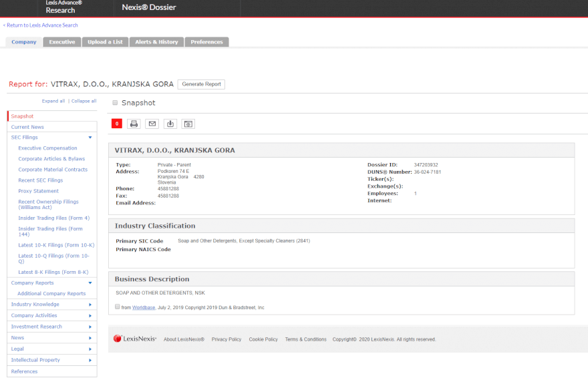Follow the Return to Lexis Advance Search link
The width and height of the screenshot is (588, 380).
click(x=41, y=25)
